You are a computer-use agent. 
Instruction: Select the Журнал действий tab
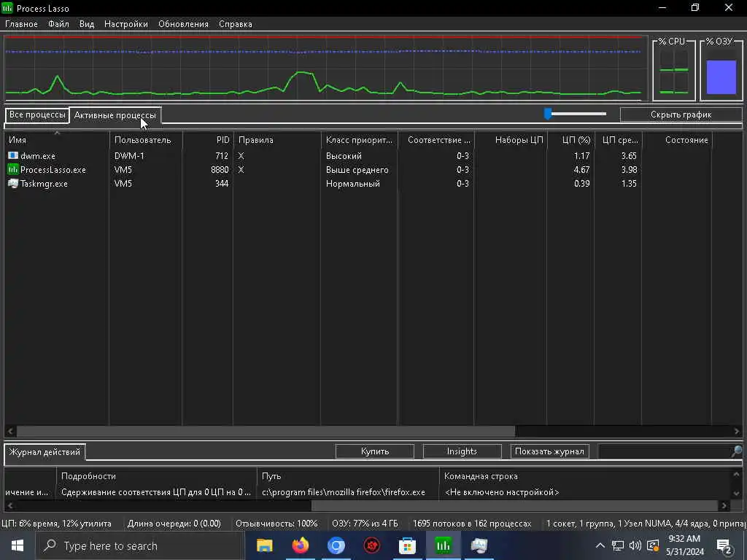point(44,452)
